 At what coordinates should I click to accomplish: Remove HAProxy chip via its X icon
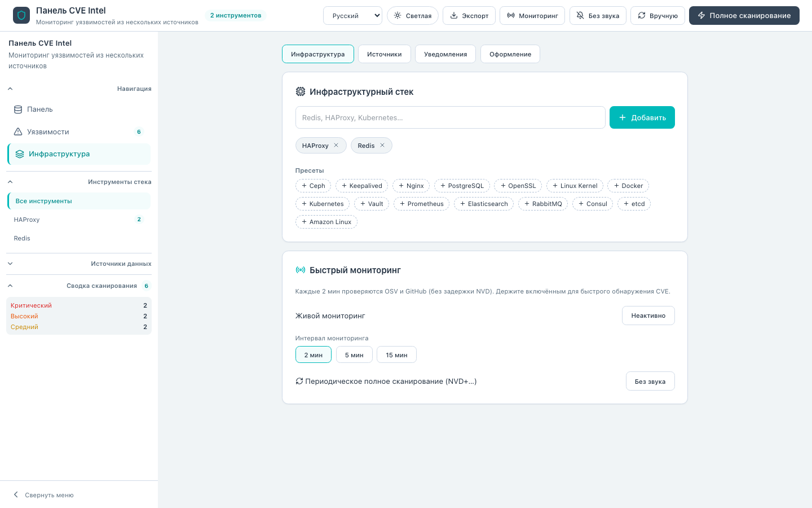pyautogui.click(x=336, y=145)
